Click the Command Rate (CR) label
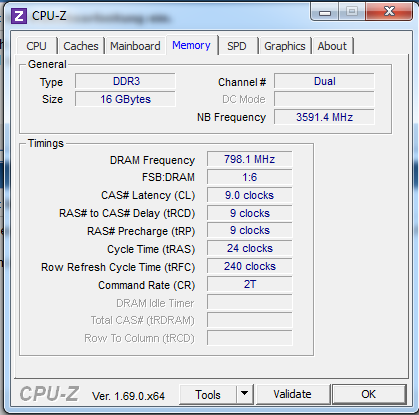The height and width of the screenshot is (415, 419). click(x=147, y=285)
